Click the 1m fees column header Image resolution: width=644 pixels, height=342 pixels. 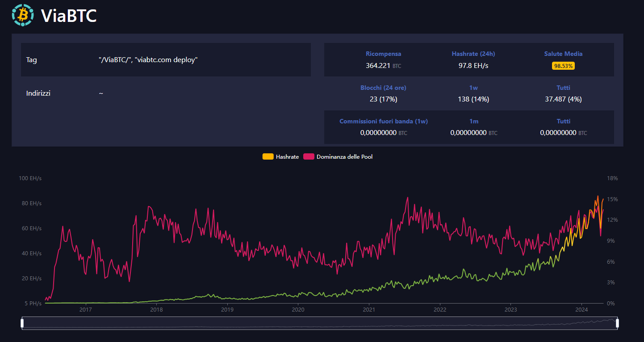click(473, 121)
